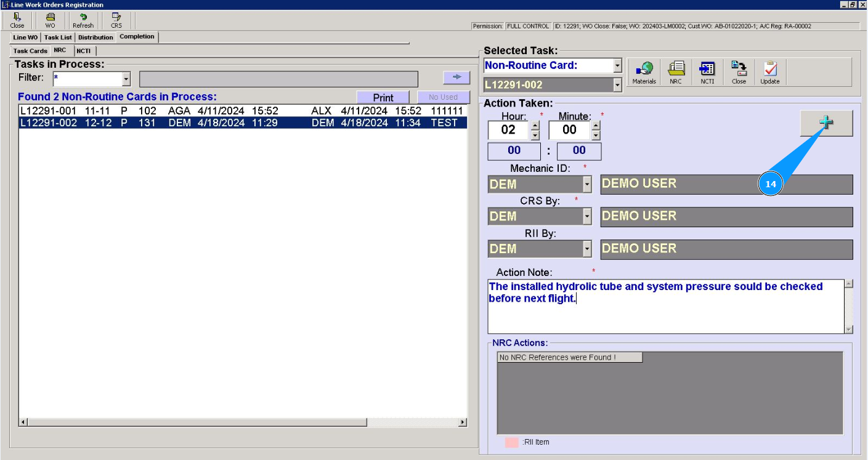Apply filter with the arrow button
The height and width of the screenshot is (460, 868).
point(456,77)
